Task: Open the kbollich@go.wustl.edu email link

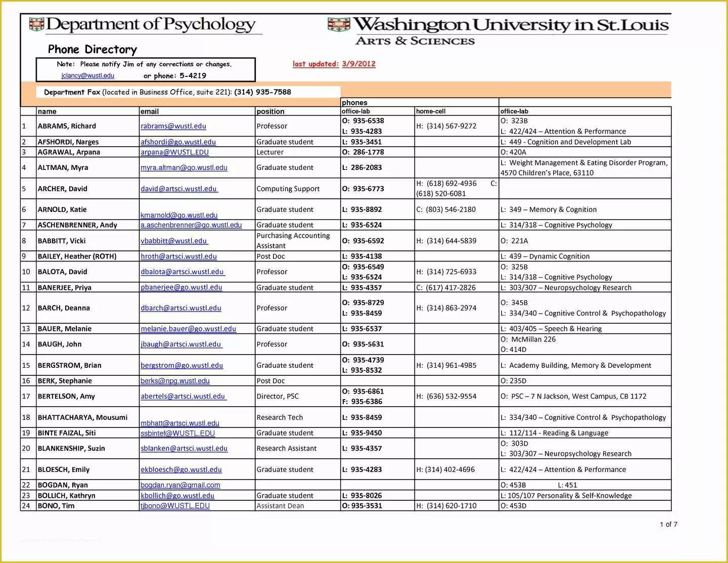Action: click(x=177, y=496)
